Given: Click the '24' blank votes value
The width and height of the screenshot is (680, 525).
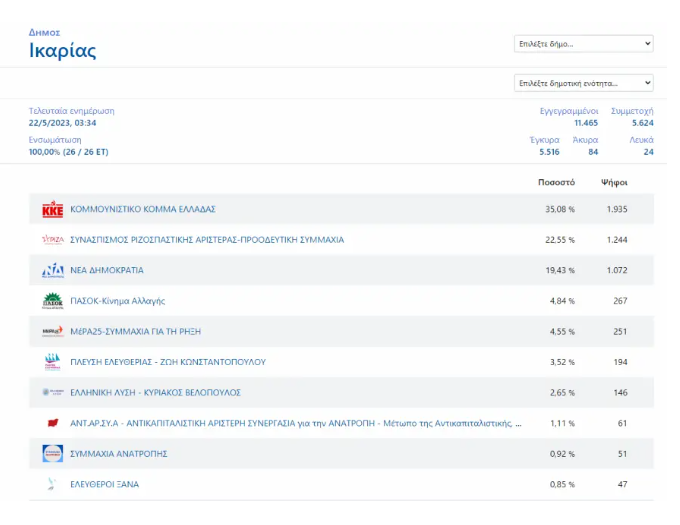Looking at the screenshot, I should point(648,152).
